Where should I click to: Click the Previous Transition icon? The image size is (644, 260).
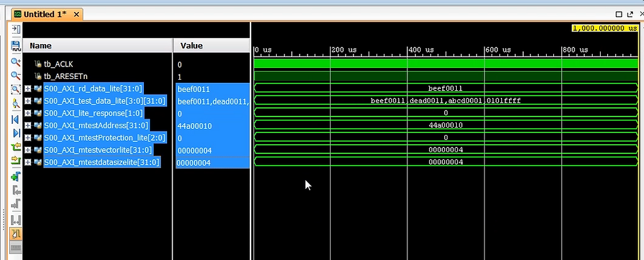[16, 146]
